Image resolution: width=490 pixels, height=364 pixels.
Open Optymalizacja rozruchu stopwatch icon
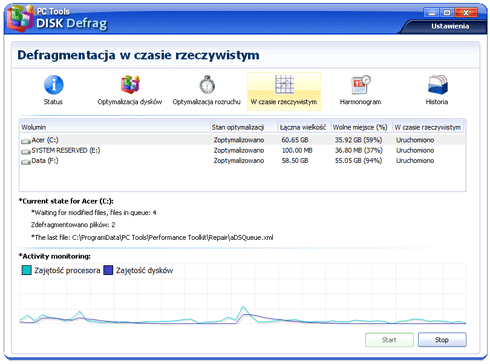[207, 85]
